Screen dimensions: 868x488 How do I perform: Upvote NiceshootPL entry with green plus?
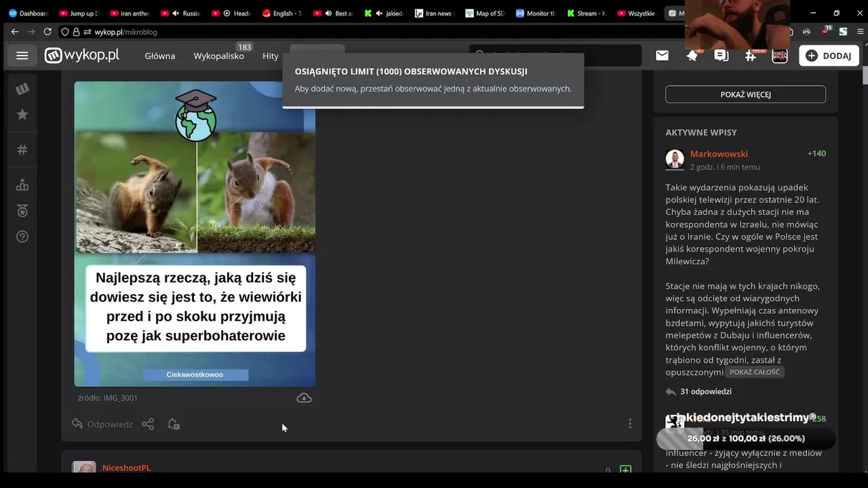626,470
